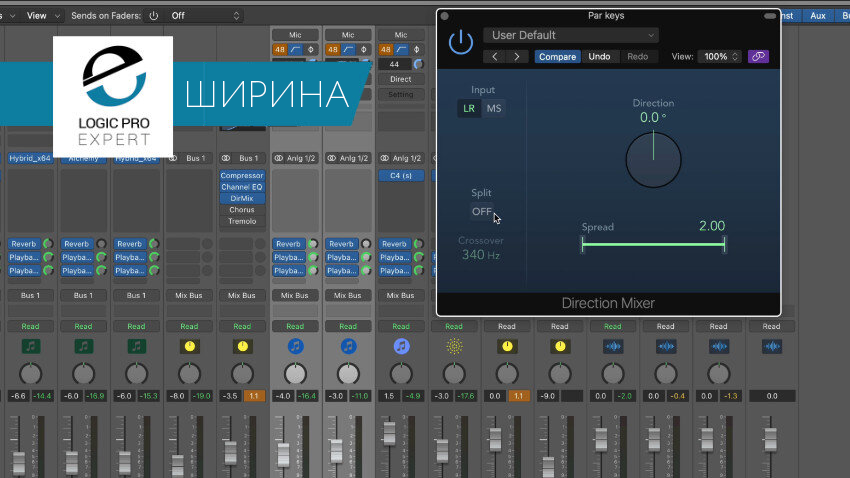The width and height of the screenshot is (850, 478).
Task: Toggle DirMix plug-in slot
Action: coord(242,198)
